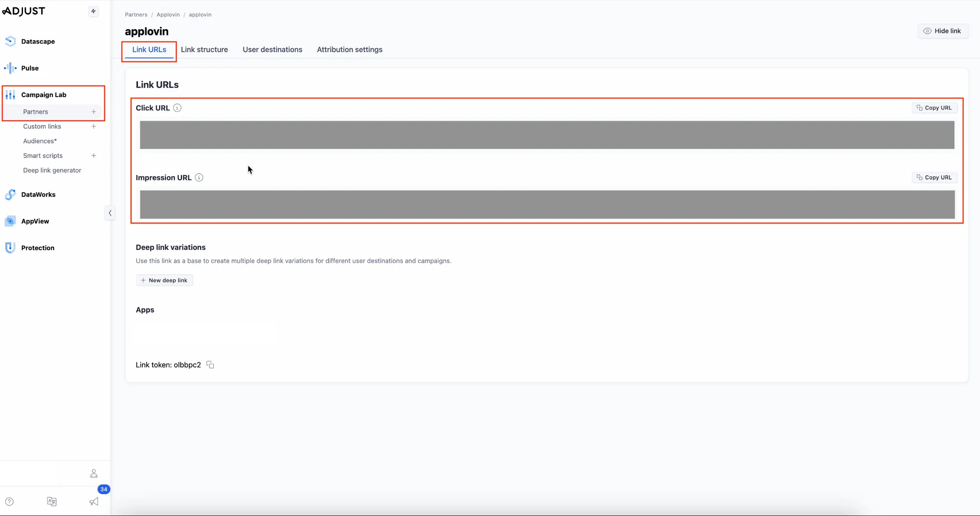Open AppView from the sidebar
The image size is (980, 516).
pos(35,221)
